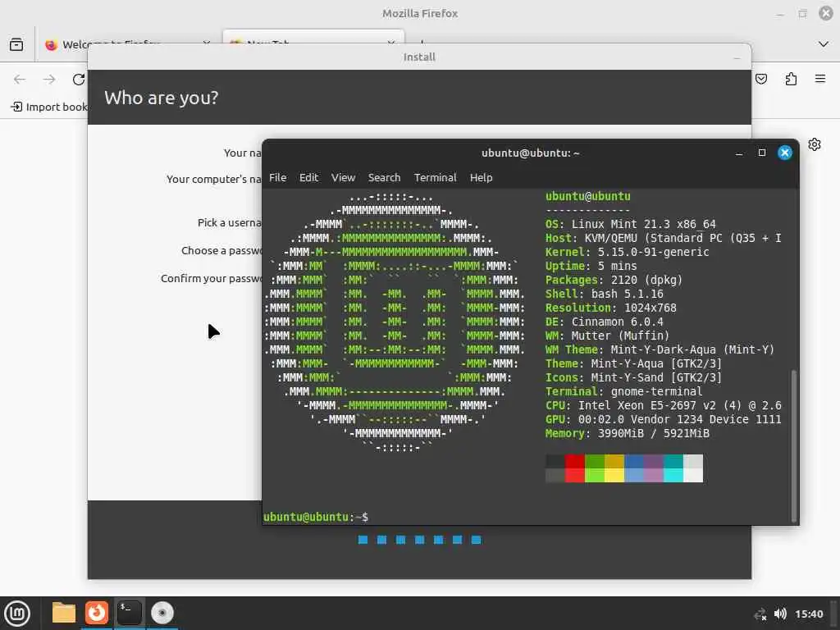Go back in Firefox history
This screenshot has height=630, width=840.
(20, 80)
